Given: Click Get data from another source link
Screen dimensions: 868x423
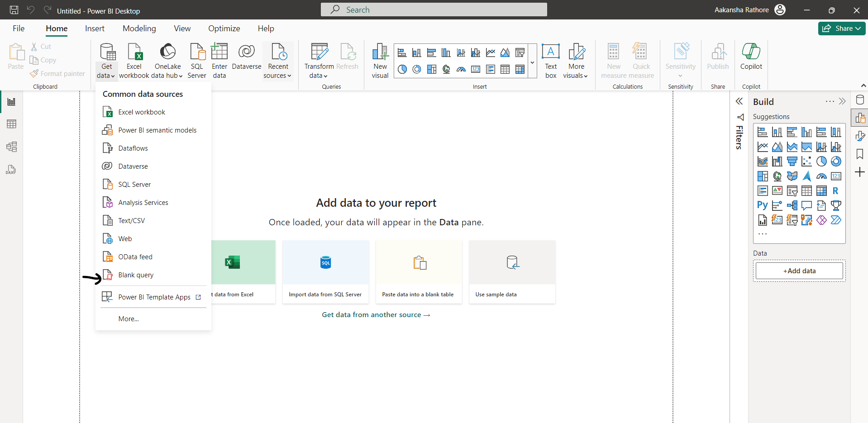Looking at the screenshot, I should pyautogui.click(x=376, y=315).
